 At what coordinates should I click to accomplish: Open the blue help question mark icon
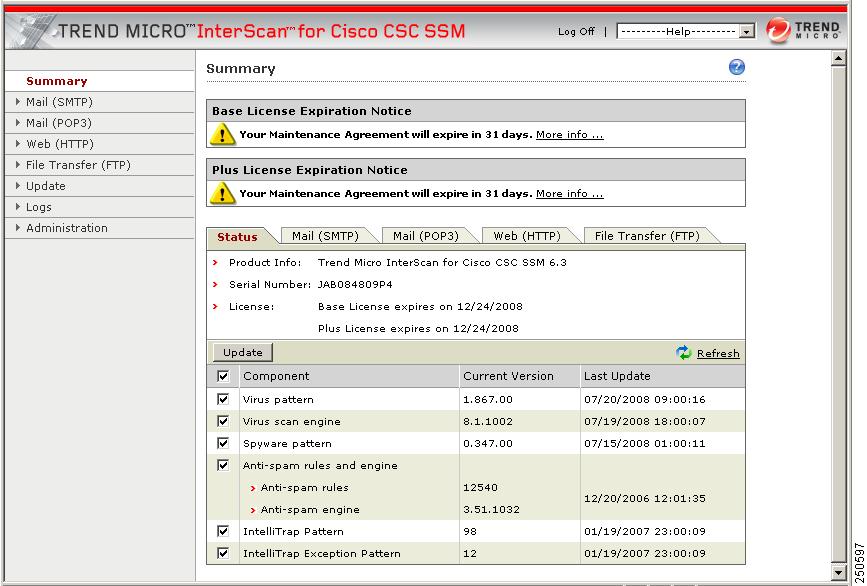[737, 67]
